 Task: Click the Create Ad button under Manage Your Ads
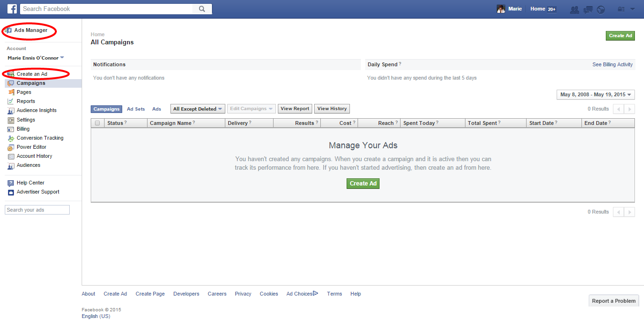click(363, 184)
